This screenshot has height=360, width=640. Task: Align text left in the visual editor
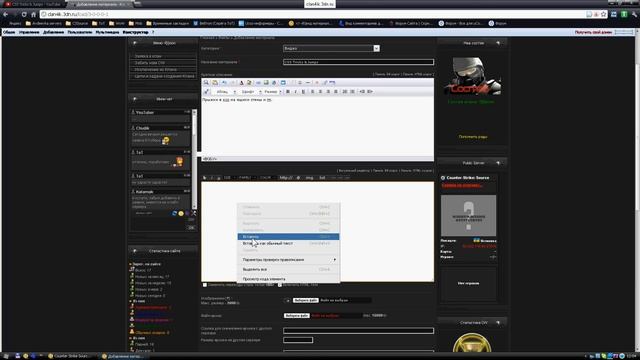tap(313, 91)
